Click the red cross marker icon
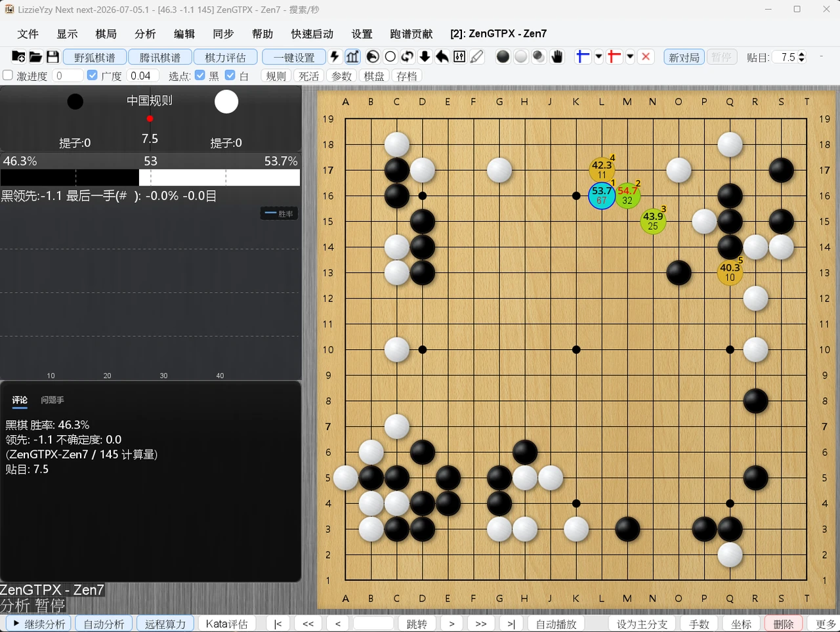Screen dimensions: 840x632 tap(614, 57)
